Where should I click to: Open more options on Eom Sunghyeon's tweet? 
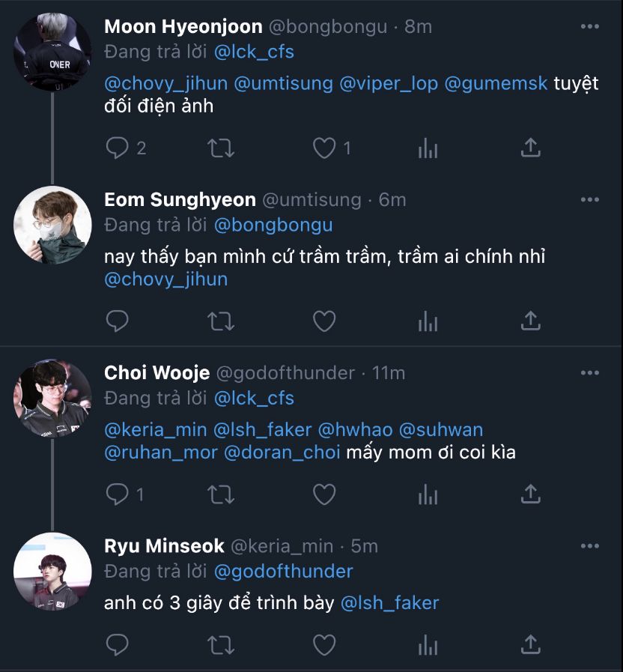click(590, 200)
